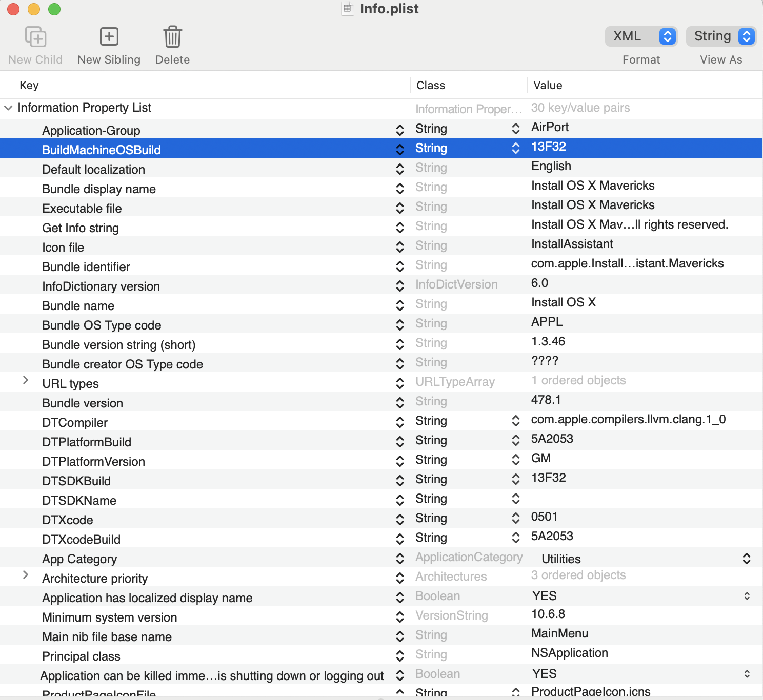
Task: Open the Utilities App Category value popup
Action: (x=747, y=559)
